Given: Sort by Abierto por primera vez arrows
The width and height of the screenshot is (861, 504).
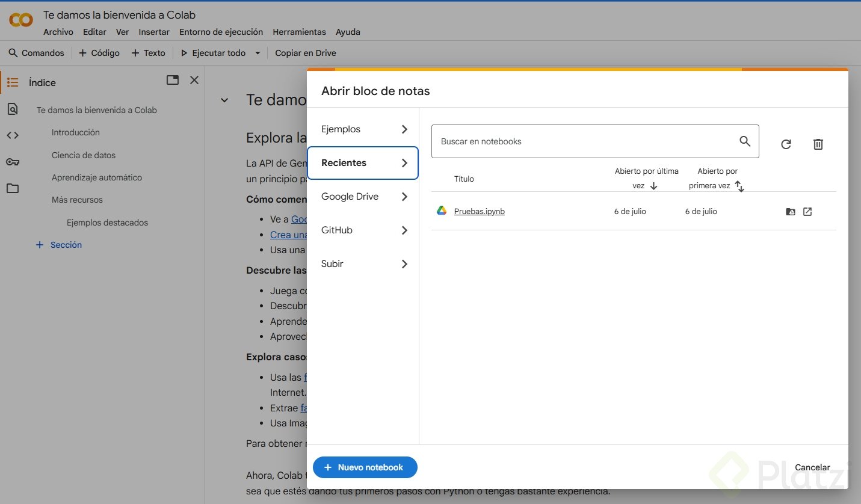Looking at the screenshot, I should (739, 186).
